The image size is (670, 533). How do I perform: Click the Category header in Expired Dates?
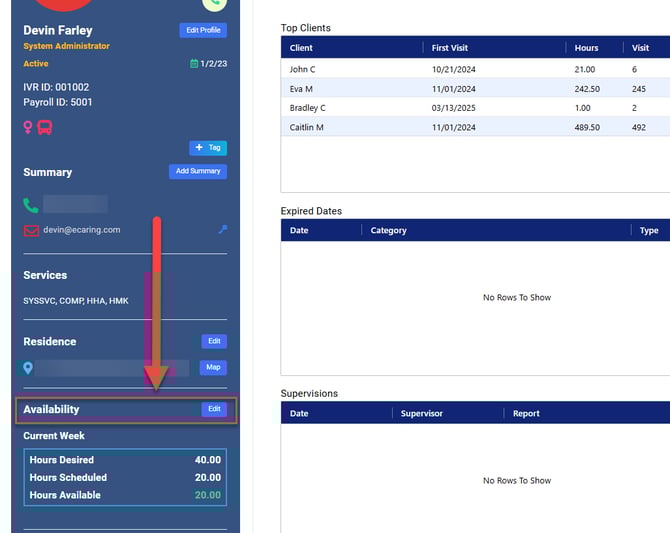pos(389,230)
